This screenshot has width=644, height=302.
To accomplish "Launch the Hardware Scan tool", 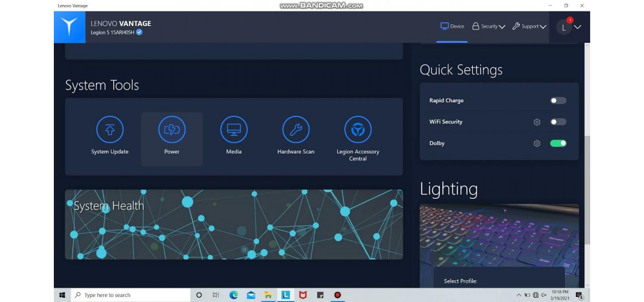I will pyautogui.click(x=296, y=136).
